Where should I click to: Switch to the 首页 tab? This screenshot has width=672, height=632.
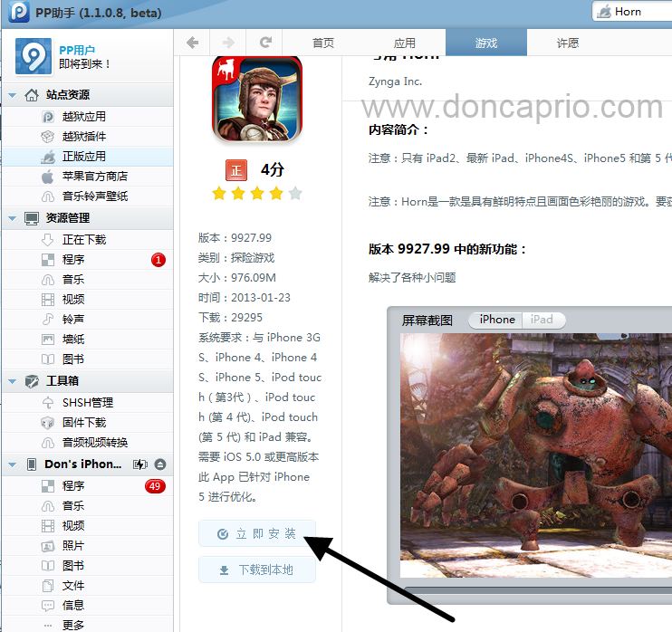(x=323, y=43)
